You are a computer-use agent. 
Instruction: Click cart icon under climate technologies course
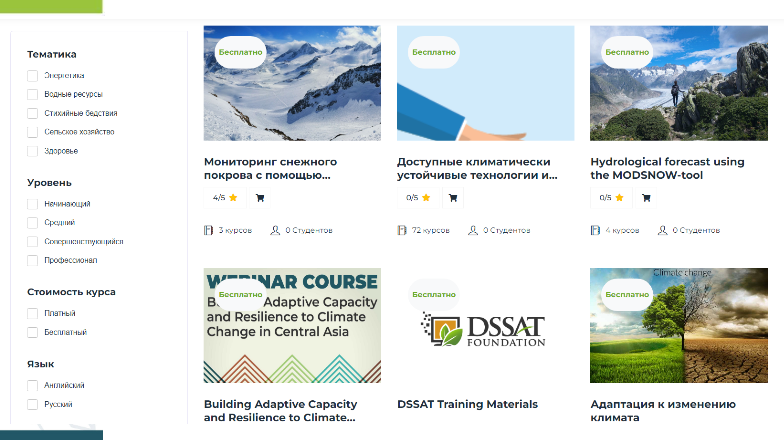pos(453,198)
